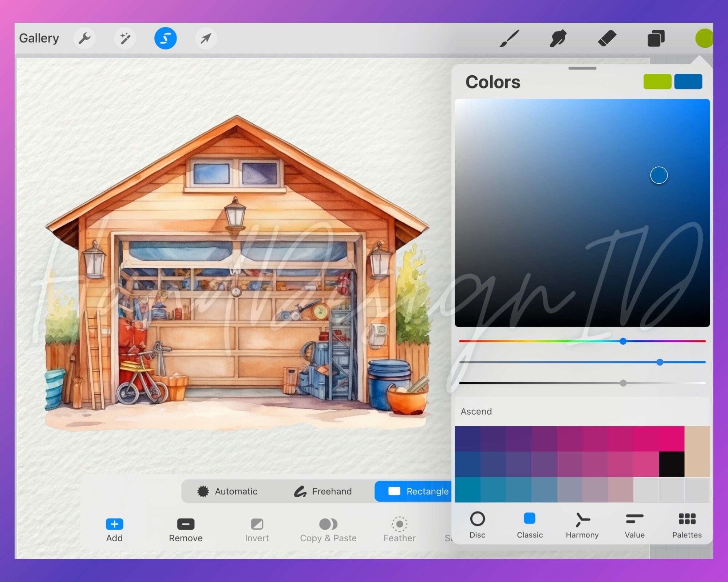The width and height of the screenshot is (728, 582).
Task: Open the Gallery
Action: pyautogui.click(x=40, y=38)
